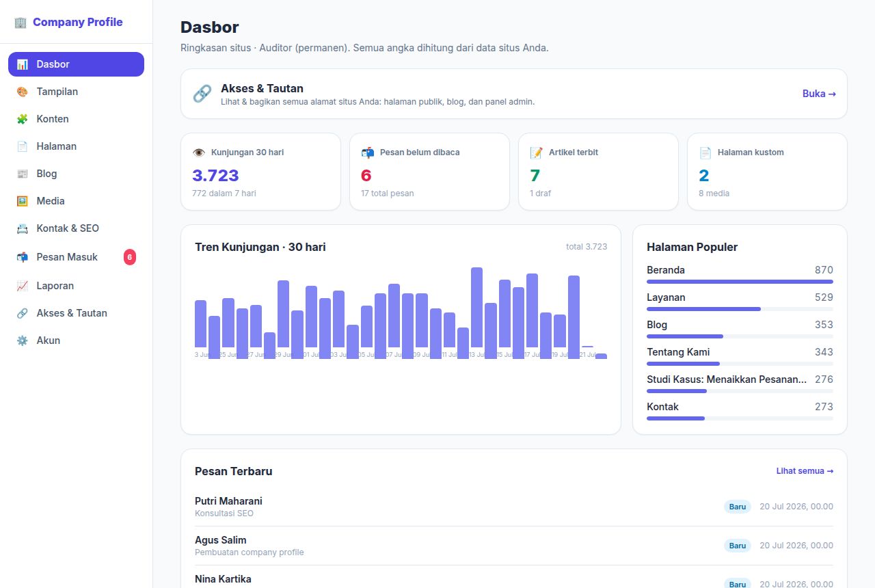The height and width of the screenshot is (588, 875).
Task: Click the Laporan trend chart icon
Action: (x=23, y=286)
